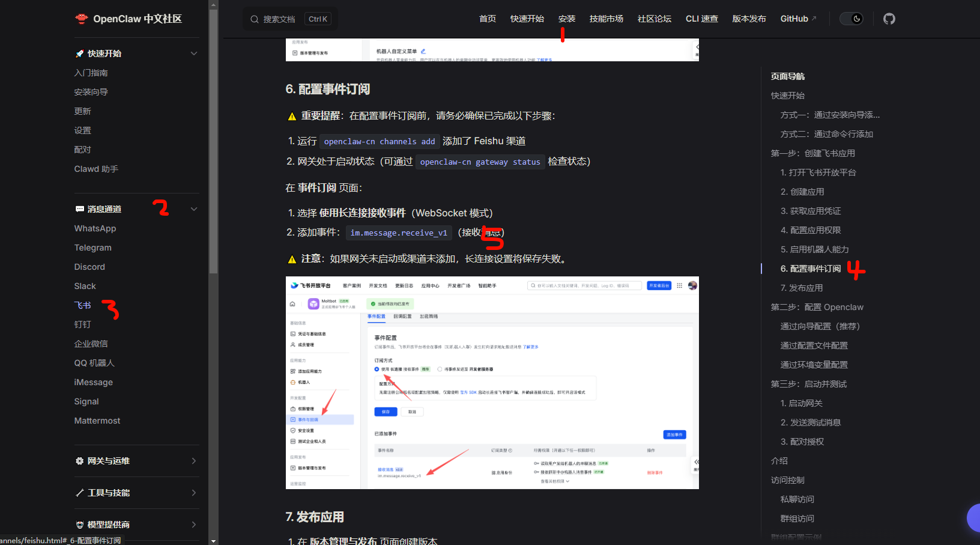980x545 pixels.
Task: Open 社区论坛 from the top navigation
Action: click(654, 19)
